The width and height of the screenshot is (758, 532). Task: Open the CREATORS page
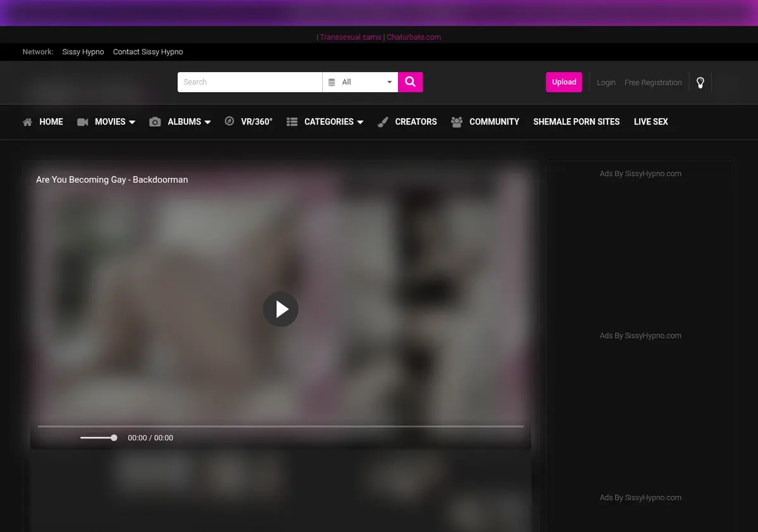click(x=416, y=122)
